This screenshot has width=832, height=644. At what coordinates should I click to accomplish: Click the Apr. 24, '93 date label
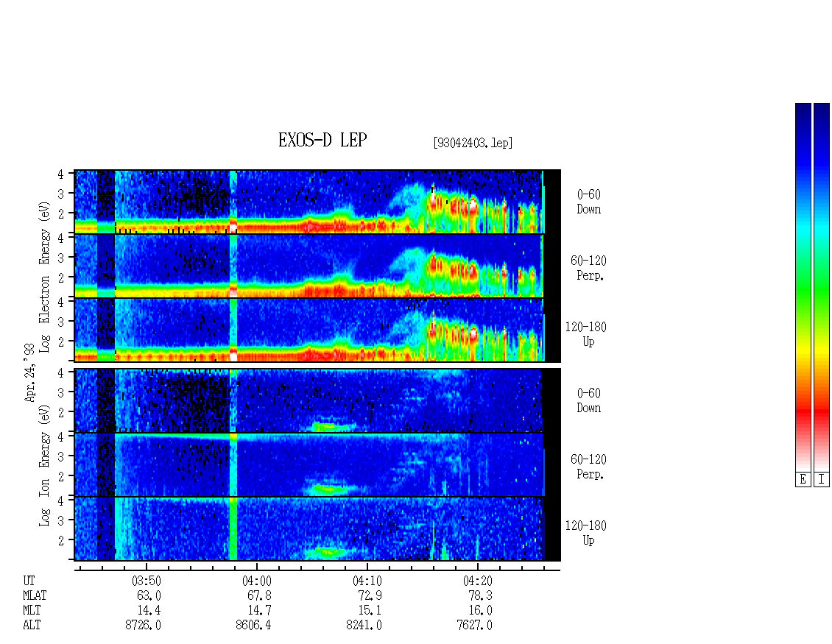29,372
